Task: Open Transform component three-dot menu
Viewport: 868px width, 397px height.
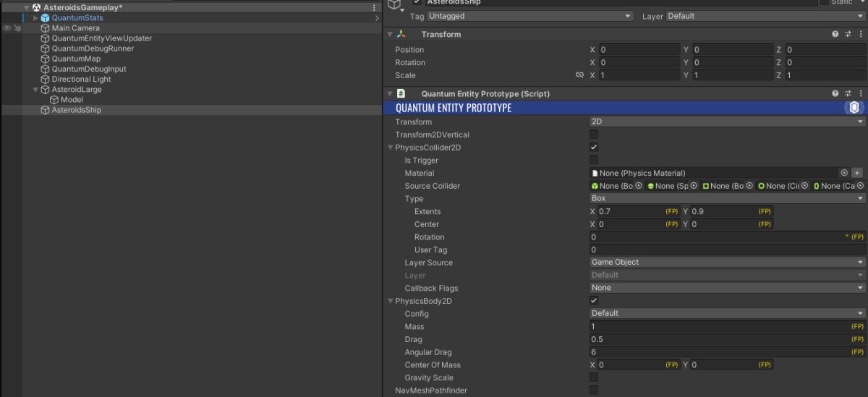Action: [861, 34]
